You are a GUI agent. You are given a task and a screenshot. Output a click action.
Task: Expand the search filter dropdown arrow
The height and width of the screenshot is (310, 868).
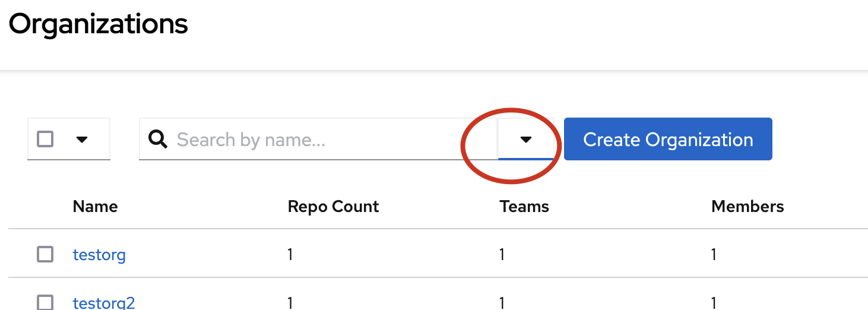pos(525,140)
